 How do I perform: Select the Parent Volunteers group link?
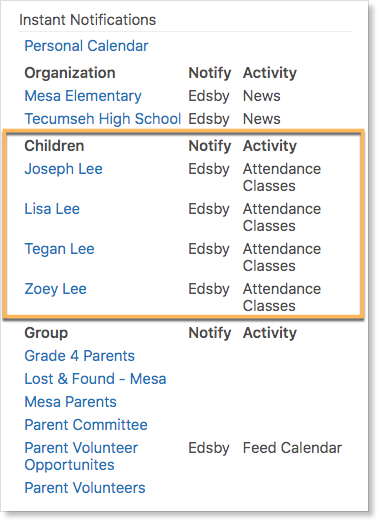click(85, 488)
